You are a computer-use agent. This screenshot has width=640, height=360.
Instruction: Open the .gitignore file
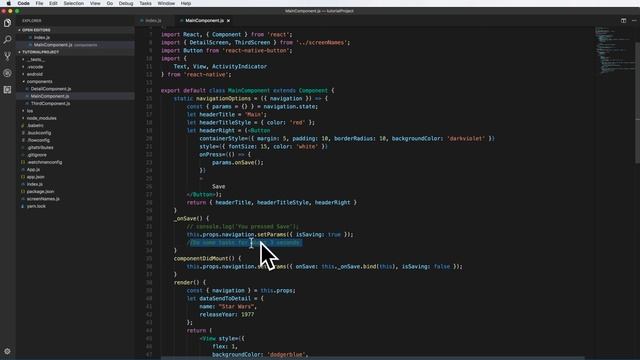click(37, 155)
